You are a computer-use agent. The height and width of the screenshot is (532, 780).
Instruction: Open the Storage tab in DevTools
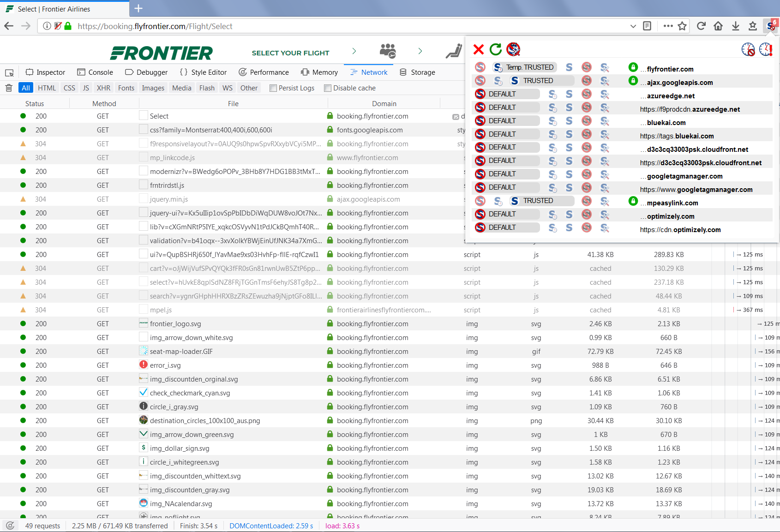417,72
